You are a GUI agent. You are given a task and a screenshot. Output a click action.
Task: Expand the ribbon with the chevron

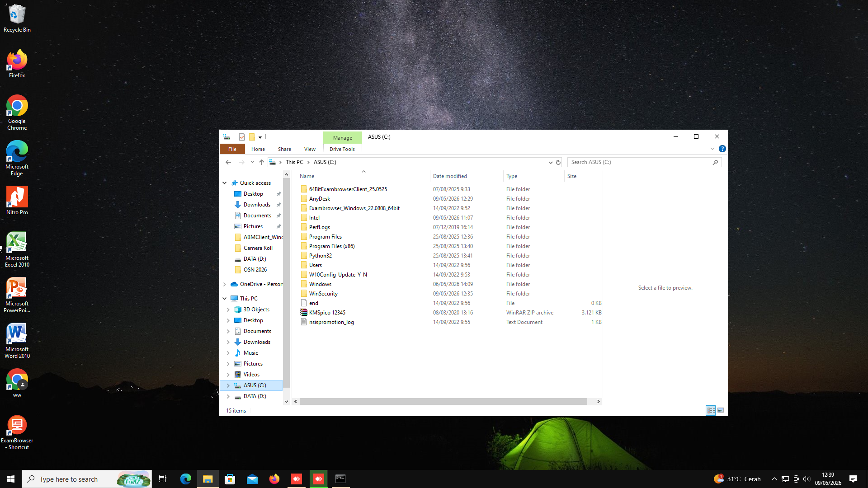712,149
